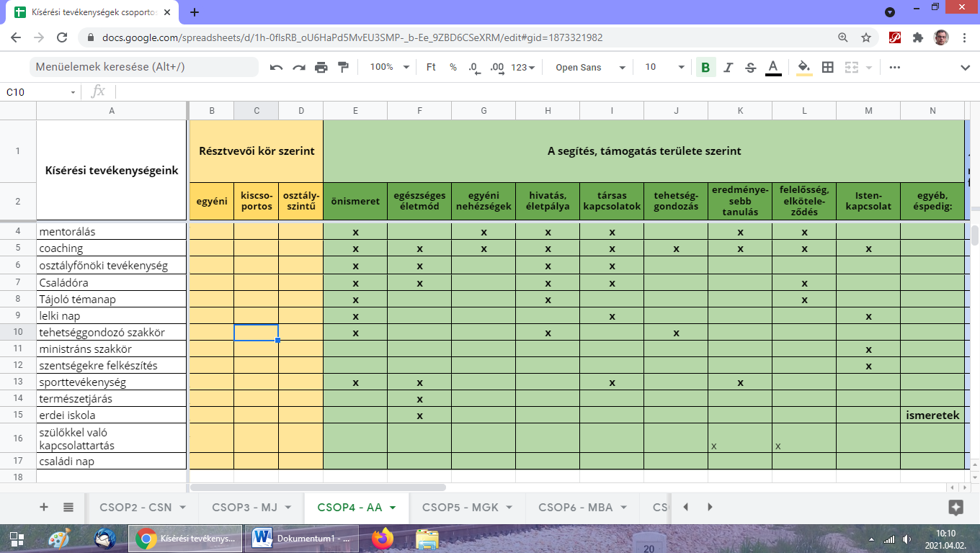Open fill color picker

pos(805,67)
